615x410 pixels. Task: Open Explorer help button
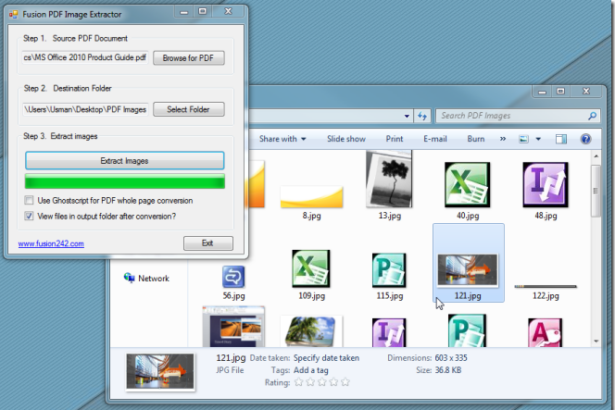585,139
